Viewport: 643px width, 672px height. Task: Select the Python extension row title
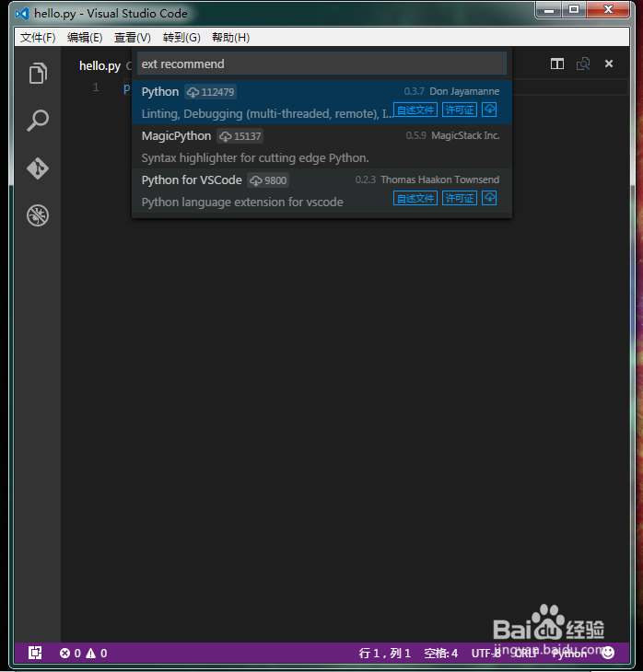(x=160, y=92)
